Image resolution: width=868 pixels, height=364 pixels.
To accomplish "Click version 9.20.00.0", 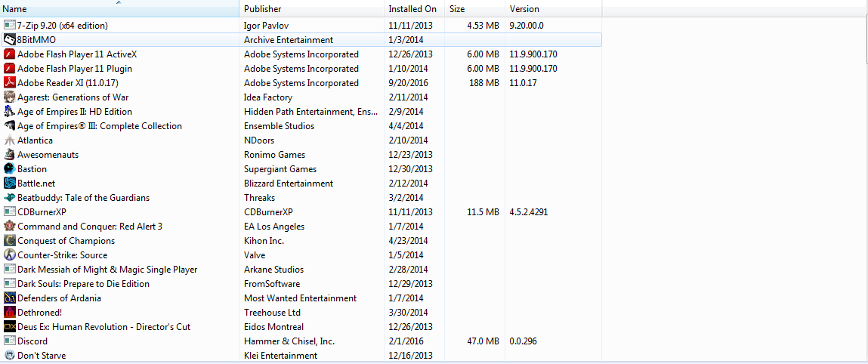I will 527,26.
